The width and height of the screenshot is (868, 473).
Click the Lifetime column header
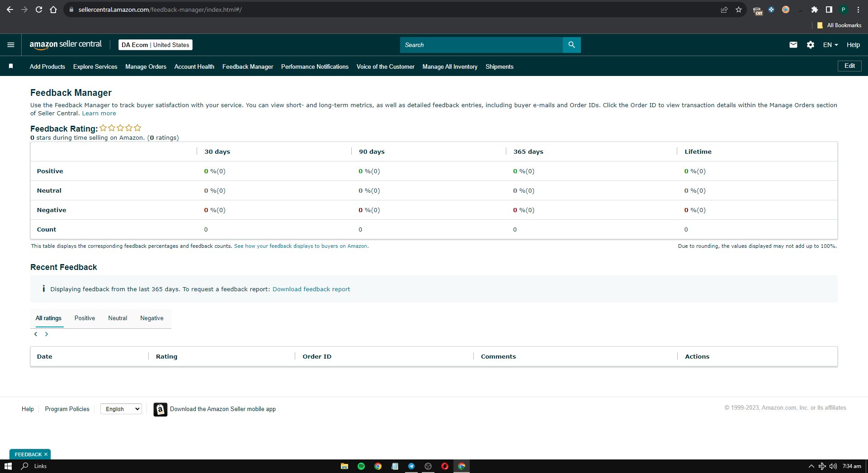click(x=698, y=152)
